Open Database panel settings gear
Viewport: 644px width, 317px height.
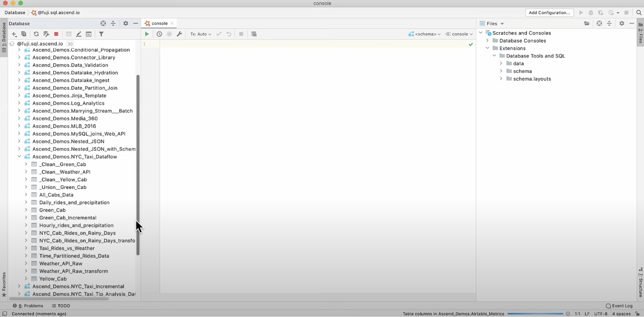tap(126, 23)
